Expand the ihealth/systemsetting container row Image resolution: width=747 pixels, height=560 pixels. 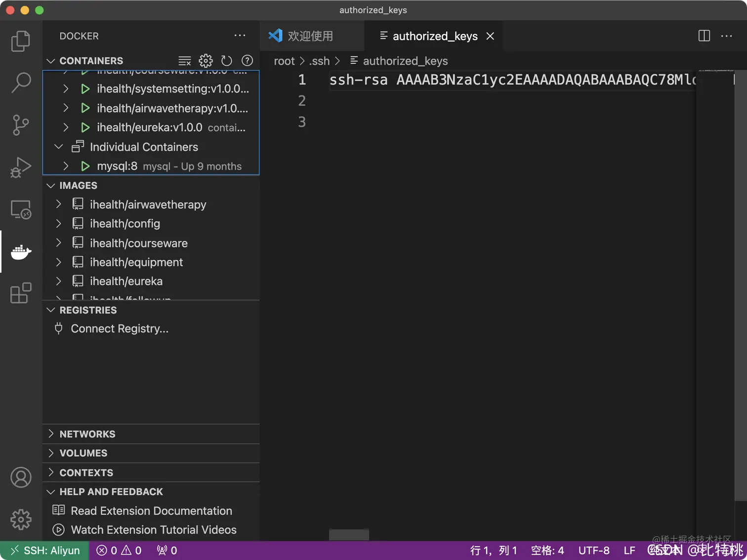[x=66, y=88]
